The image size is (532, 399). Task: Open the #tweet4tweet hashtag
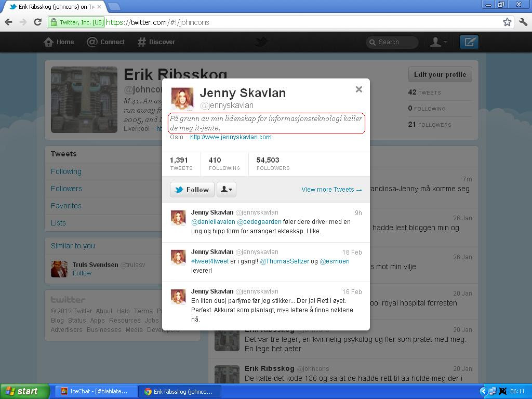(210, 262)
